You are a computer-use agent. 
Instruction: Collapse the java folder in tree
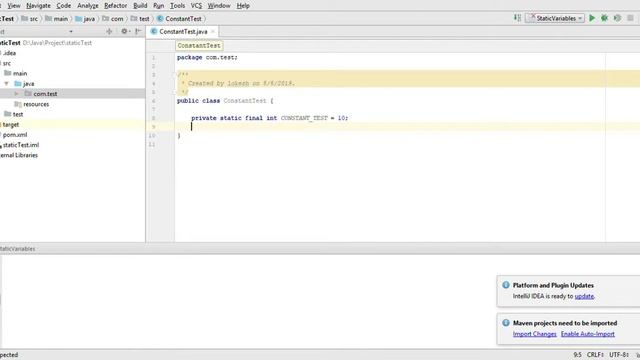tap(7, 84)
